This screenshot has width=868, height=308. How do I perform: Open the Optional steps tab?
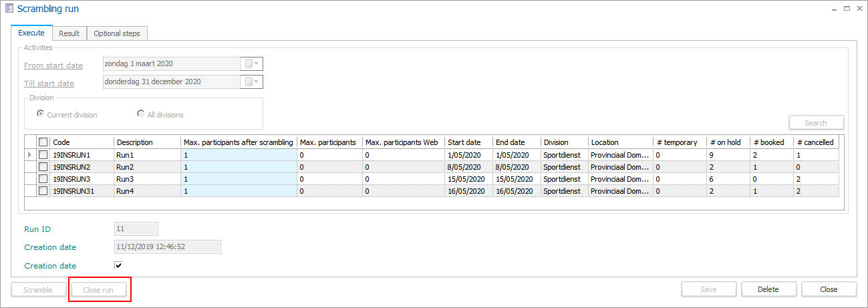(x=118, y=33)
